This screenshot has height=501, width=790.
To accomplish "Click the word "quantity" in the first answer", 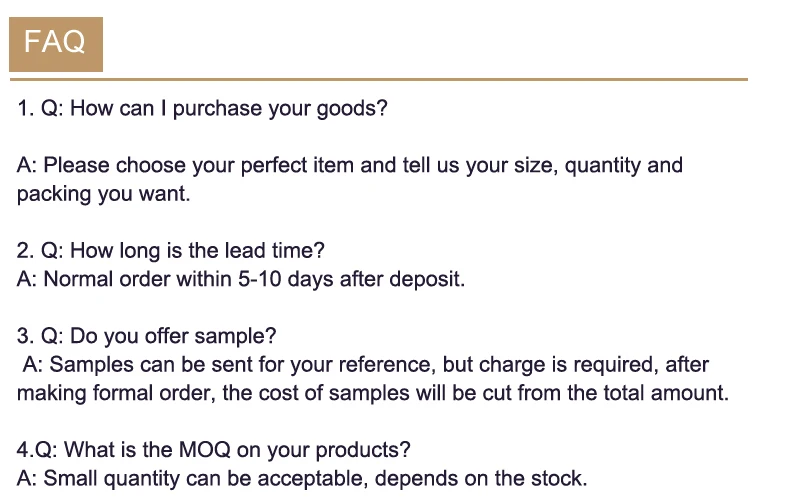I will tap(603, 165).
